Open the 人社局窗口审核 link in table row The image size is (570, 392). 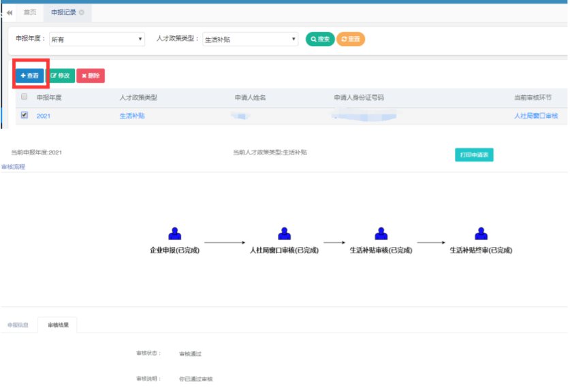pos(536,116)
